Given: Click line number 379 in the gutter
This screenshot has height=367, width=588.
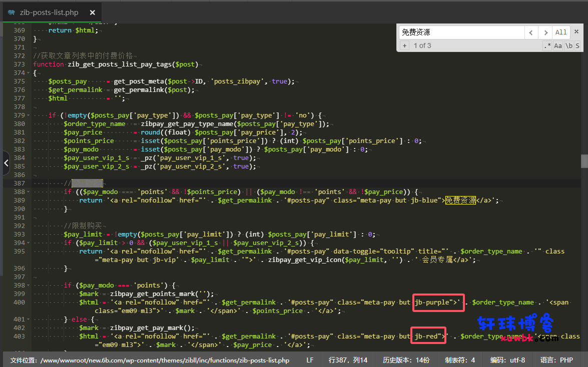Looking at the screenshot, I should [19, 115].
